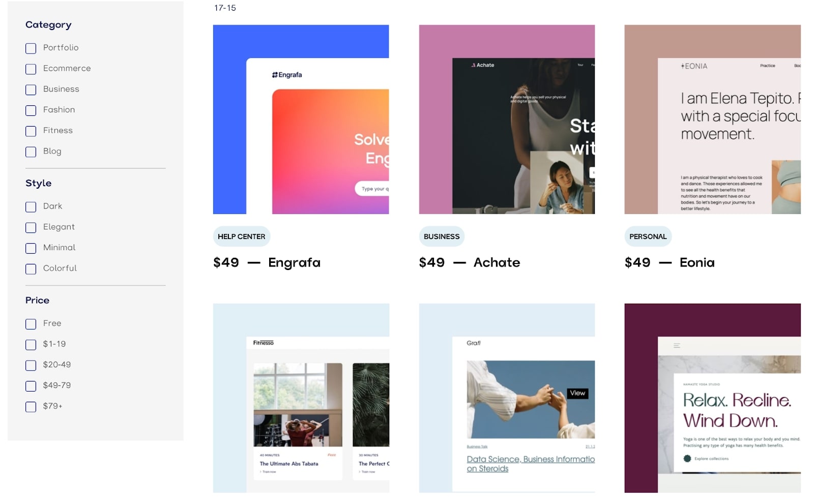Enable the Ecommerce category filter
814x504 pixels.
click(x=31, y=69)
